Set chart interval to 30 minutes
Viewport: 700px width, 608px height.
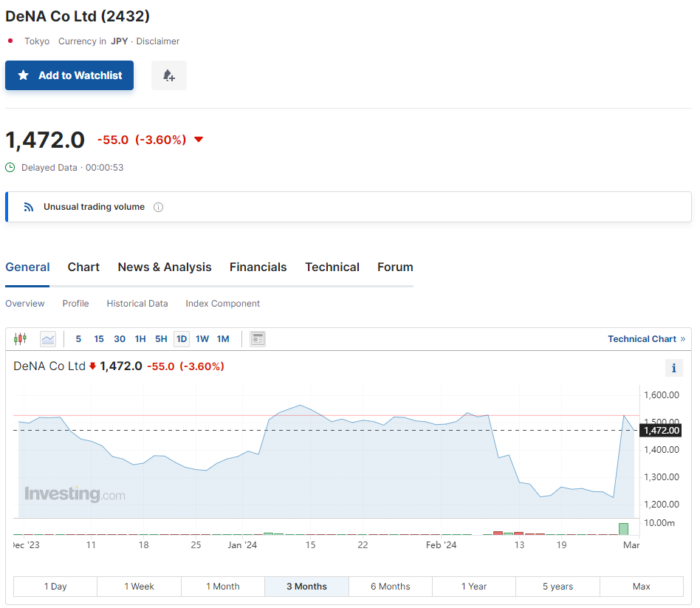pos(120,338)
